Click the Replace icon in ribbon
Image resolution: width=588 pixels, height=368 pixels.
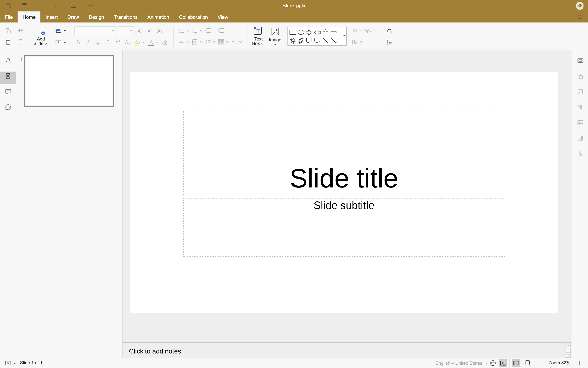[390, 31]
